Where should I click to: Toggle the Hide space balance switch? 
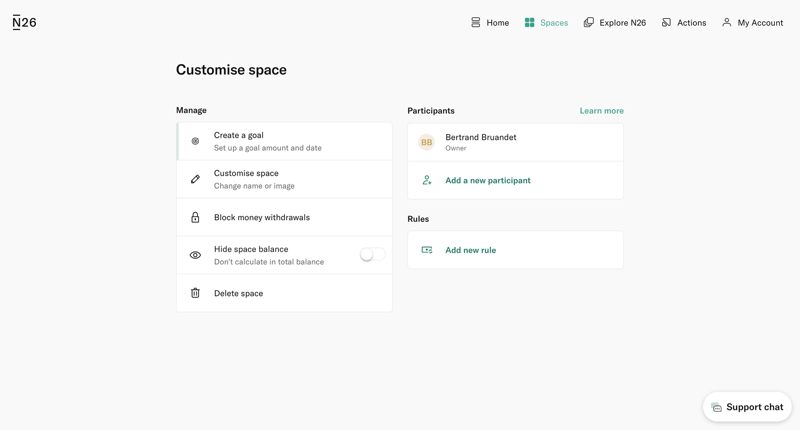tap(372, 255)
